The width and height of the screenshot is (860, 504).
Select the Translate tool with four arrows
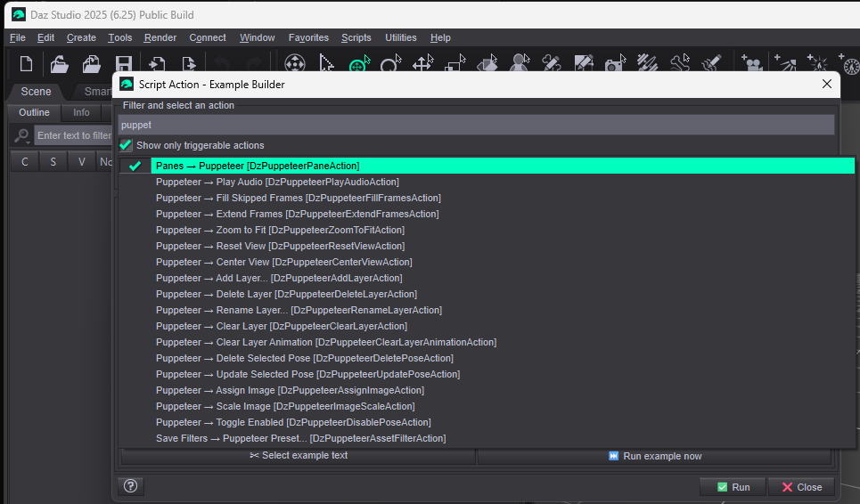423,63
